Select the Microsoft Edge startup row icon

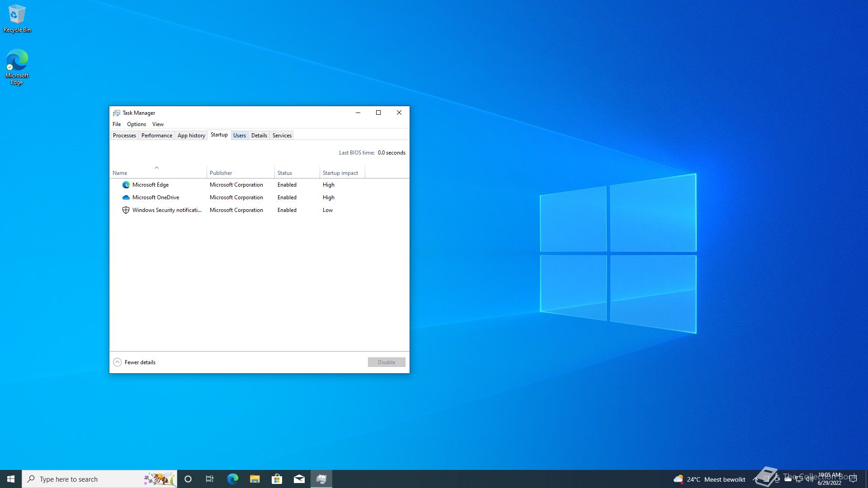coord(126,185)
